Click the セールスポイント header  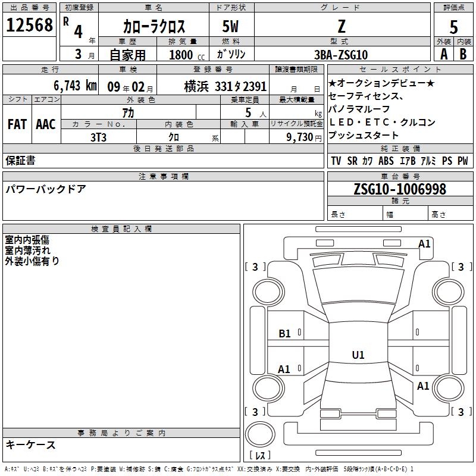pos(400,69)
